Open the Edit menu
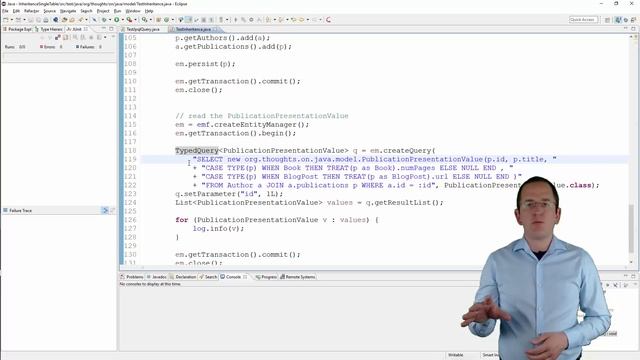 pyautogui.click(x=16, y=11)
